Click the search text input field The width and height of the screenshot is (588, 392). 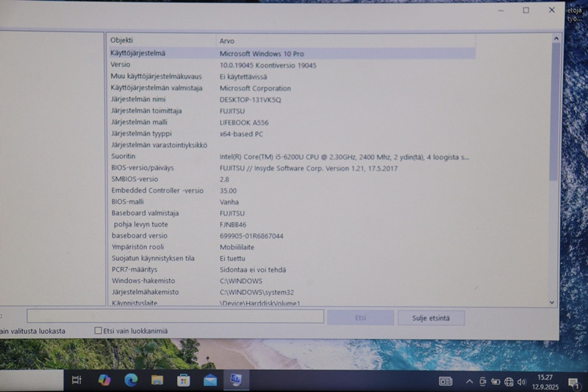click(175, 316)
